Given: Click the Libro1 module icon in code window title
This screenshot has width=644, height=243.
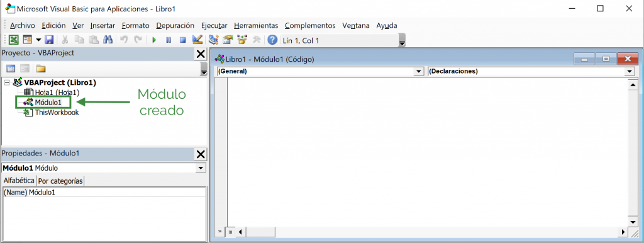Looking at the screenshot, I should (x=219, y=59).
